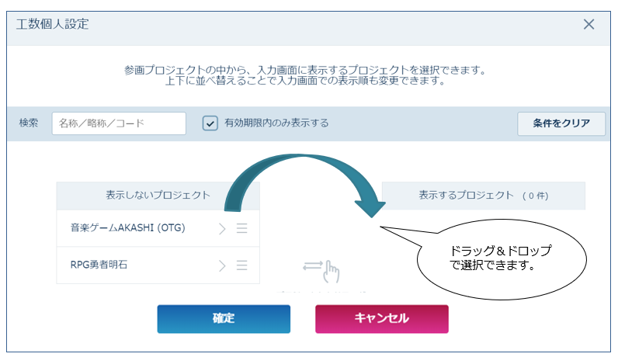Click the 工数個人設定 dialog title
This screenshot has height=364, width=618.
[x=52, y=24]
